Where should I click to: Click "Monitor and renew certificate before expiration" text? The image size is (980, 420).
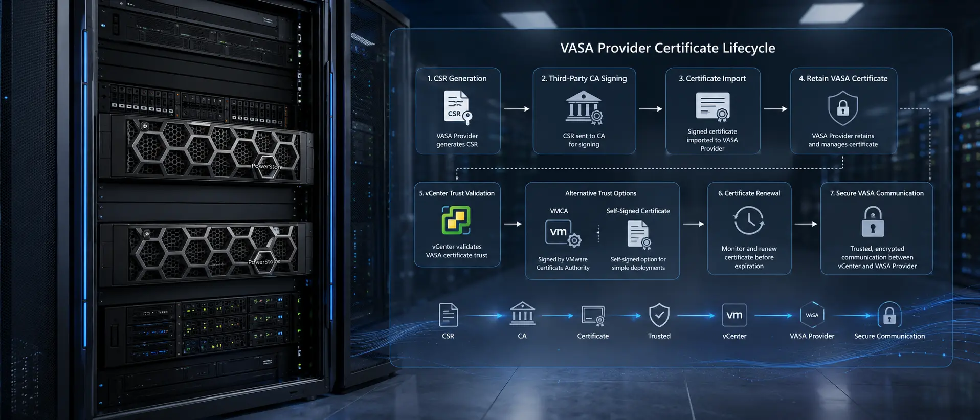pyautogui.click(x=749, y=257)
